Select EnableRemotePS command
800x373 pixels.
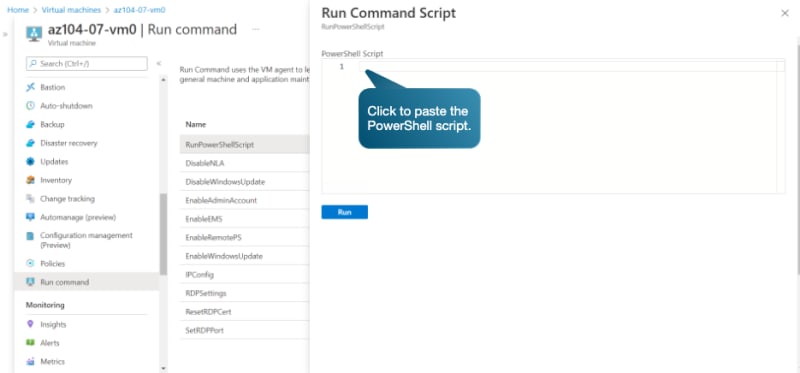(244, 238)
